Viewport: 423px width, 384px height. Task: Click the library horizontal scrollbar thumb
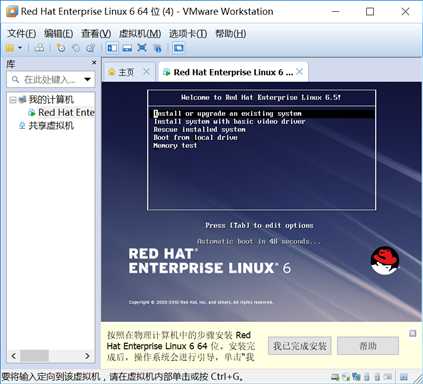point(34,356)
